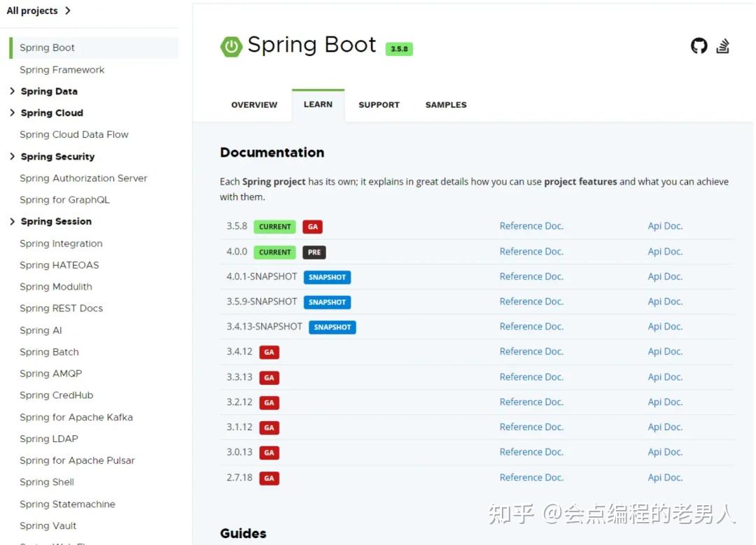Expand the Spring Cloud sidebar entry
The width and height of the screenshot is (756, 545).
click(11, 113)
